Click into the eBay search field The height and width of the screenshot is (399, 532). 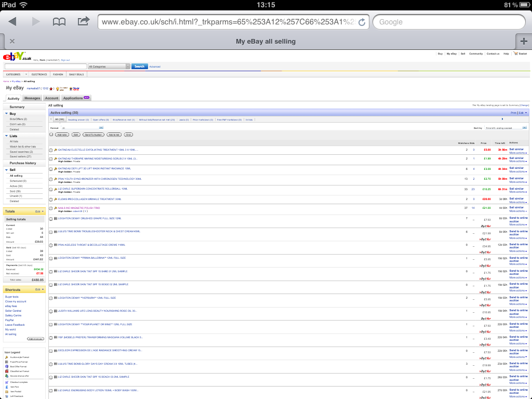point(46,66)
